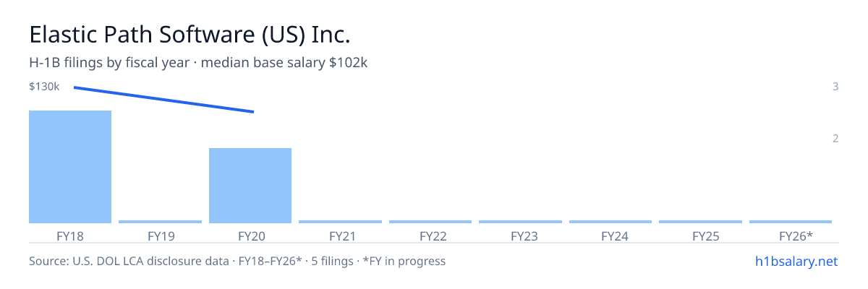
Task: Click the FY18 axis label
Action: click(70, 236)
